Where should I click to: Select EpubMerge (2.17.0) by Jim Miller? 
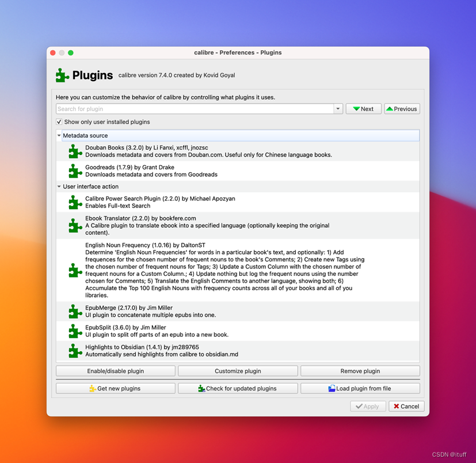[x=238, y=312]
